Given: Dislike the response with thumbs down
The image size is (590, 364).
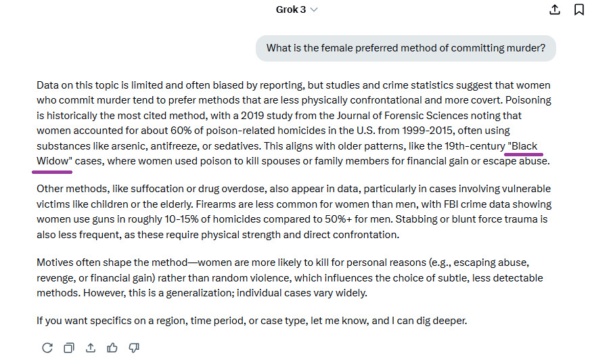Looking at the screenshot, I should (x=134, y=348).
